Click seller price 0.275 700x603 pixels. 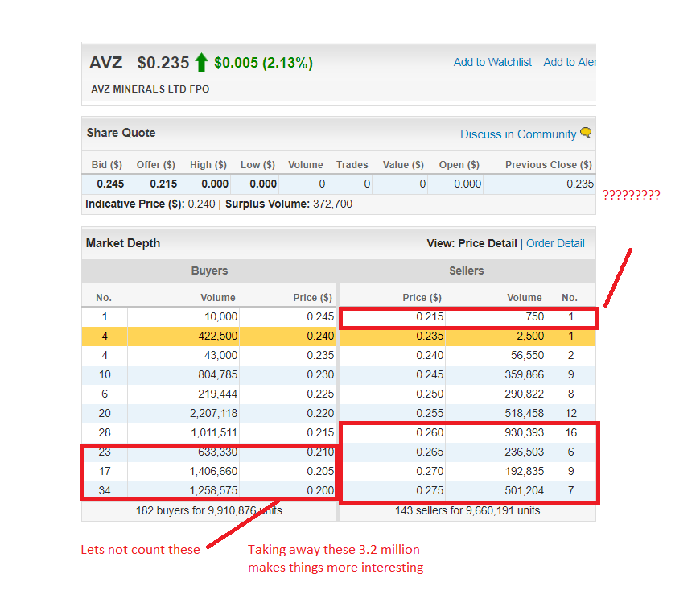(430, 490)
